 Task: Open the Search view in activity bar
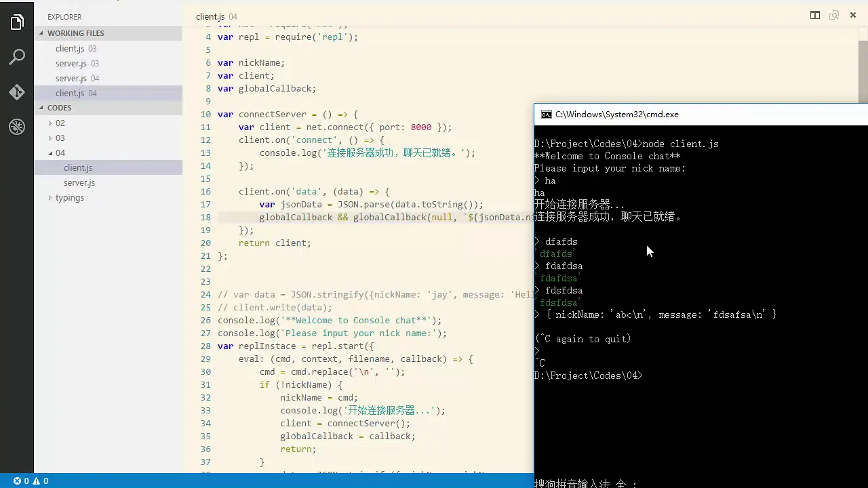click(17, 57)
